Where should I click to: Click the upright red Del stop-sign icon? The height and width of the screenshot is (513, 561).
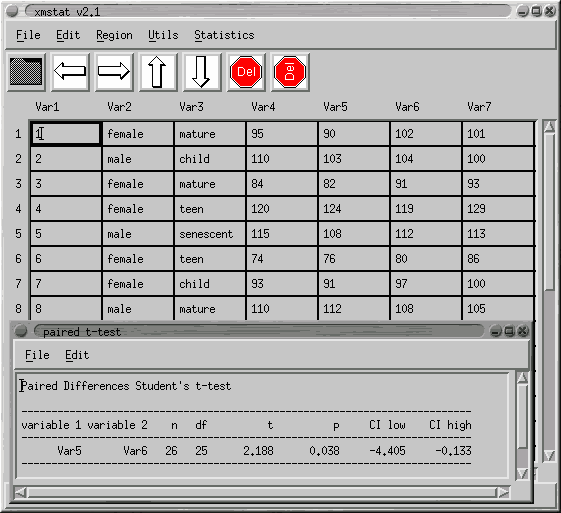pyautogui.click(x=246, y=72)
